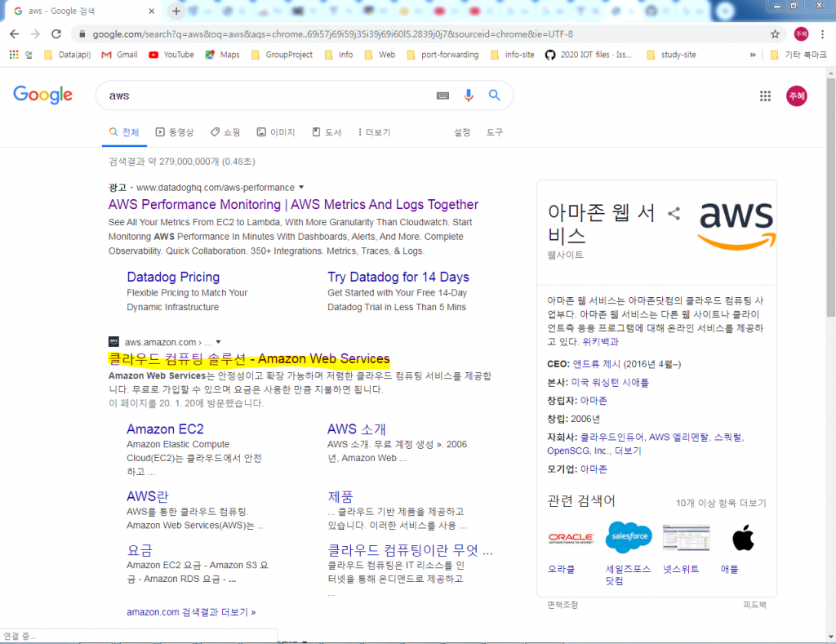Screen dimensions: 836x644
Task: Open Google account avatar 주혜
Action: pyautogui.click(x=797, y=96)
